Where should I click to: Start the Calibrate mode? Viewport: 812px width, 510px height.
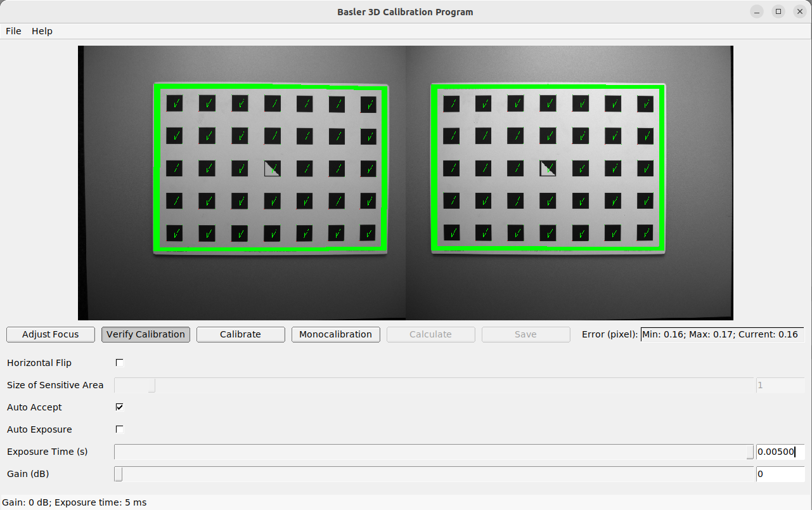[x=240, y=334]
